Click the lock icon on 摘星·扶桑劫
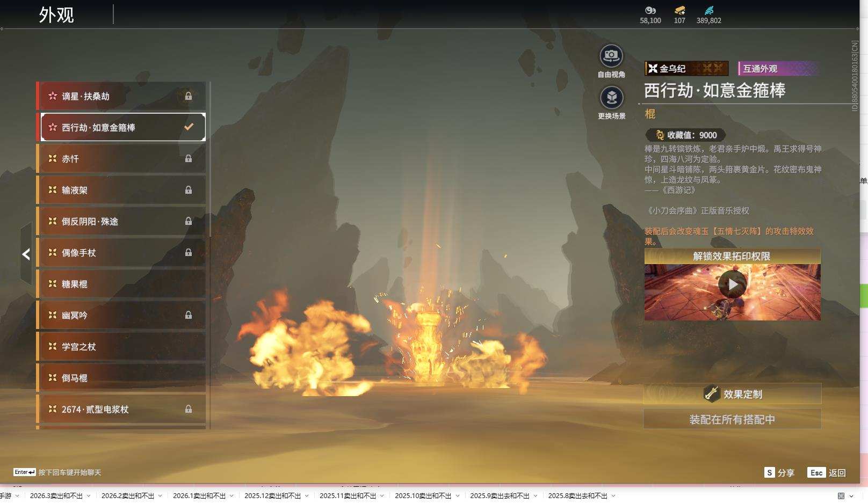Image resolution: width=868 pixels, height=504 pixels. (x=189, y=96)
